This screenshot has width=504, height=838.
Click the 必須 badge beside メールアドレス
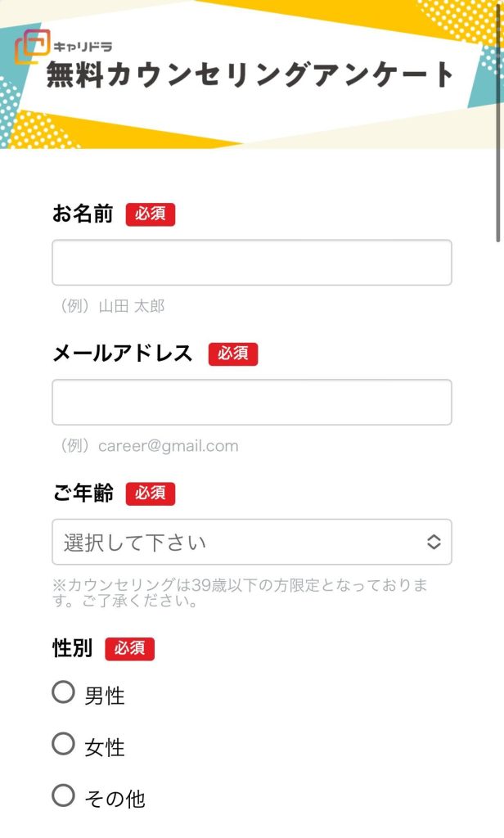pyautogui.click(x=233, y=354)
